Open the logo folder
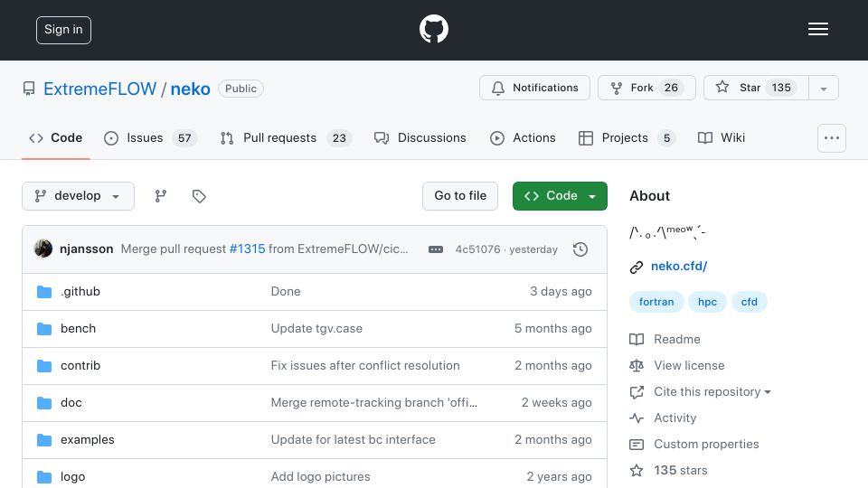This screenshot has width=868, height=488. pos(72,477)
